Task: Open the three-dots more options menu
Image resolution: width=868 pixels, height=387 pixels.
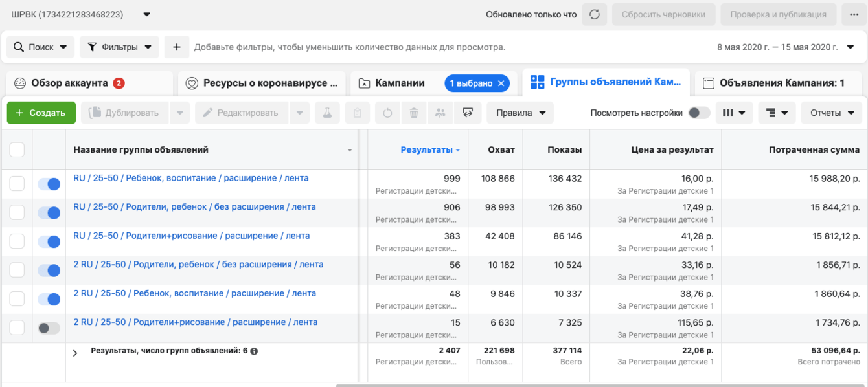Action: 854,14
